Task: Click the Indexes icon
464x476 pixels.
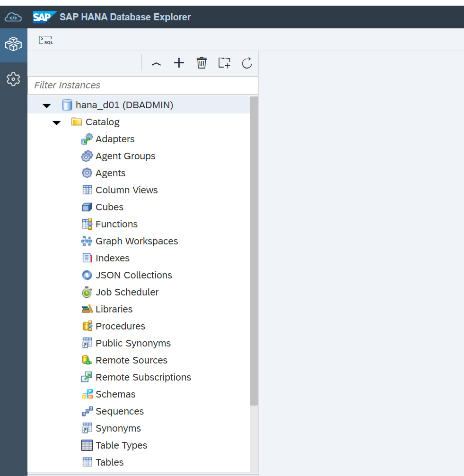Action: tap(87, 258)
